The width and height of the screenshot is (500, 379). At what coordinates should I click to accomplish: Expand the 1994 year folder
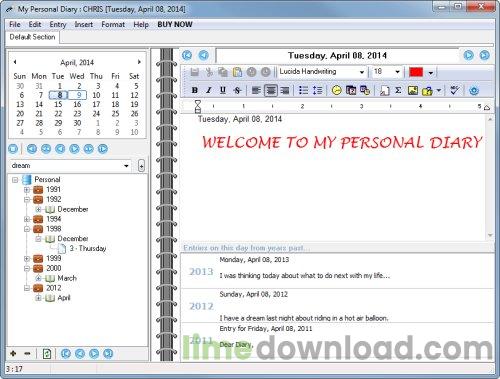tap(27, 219)
